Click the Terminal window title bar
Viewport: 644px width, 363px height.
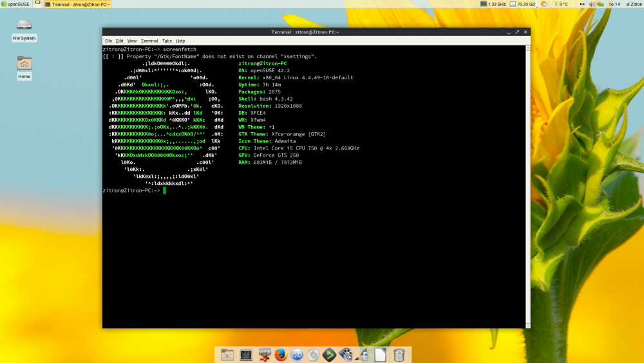pos(305,32)
